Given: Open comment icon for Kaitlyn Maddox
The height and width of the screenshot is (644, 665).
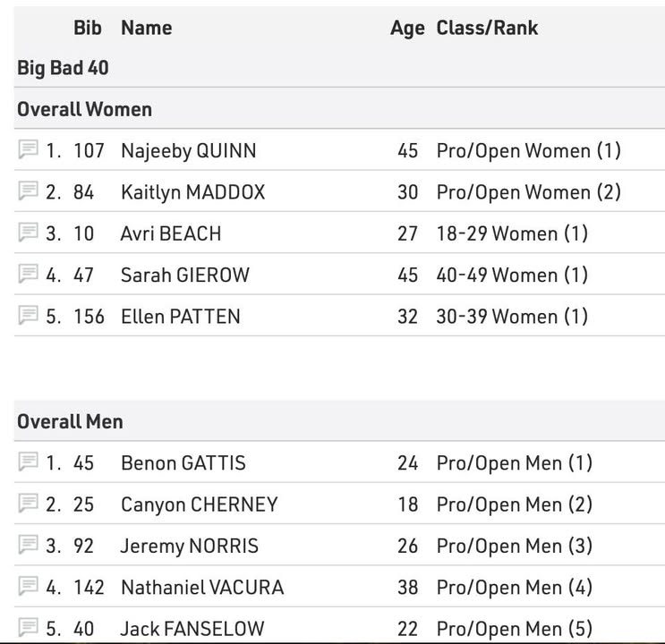Looking at the screenshot, I should 28,191.
